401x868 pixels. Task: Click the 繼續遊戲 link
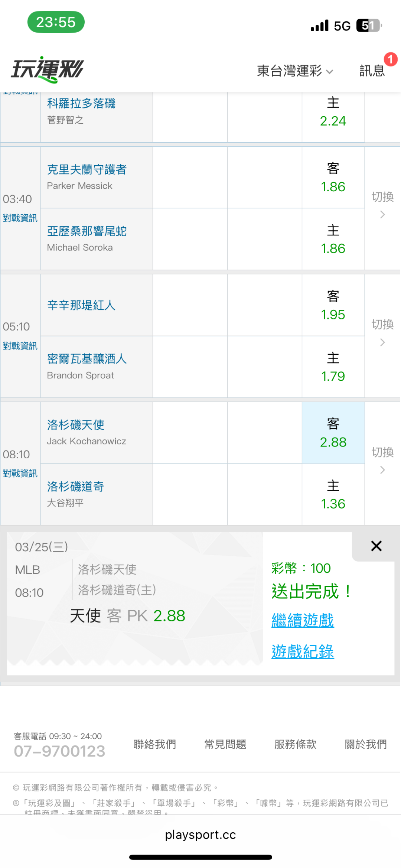[x=303, y=620]
